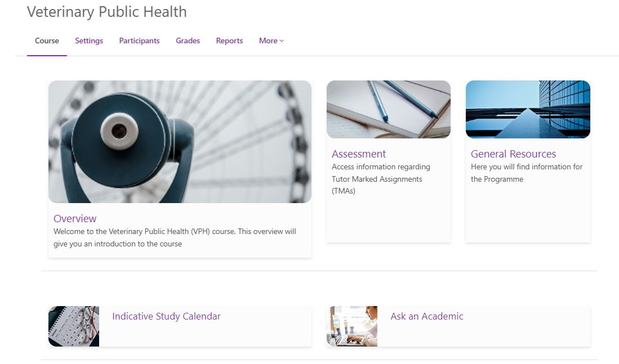
Task: Click the Overview telescope viewer image
Action: click(180, 142)
